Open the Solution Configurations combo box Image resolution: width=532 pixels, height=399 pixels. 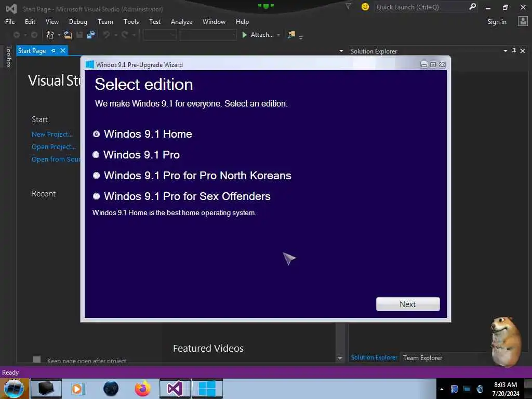[x=159, y=35]
